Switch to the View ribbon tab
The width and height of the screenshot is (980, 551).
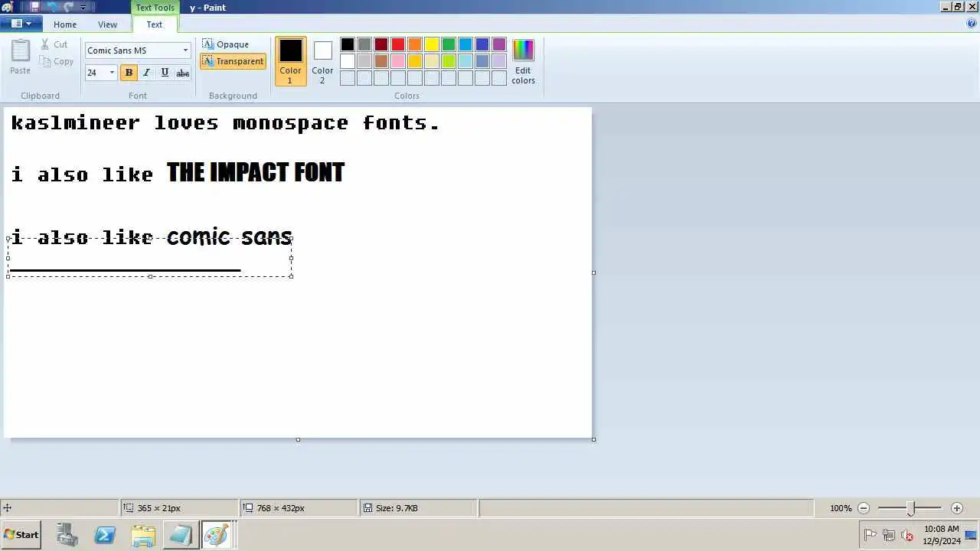(x=108, y=24)
